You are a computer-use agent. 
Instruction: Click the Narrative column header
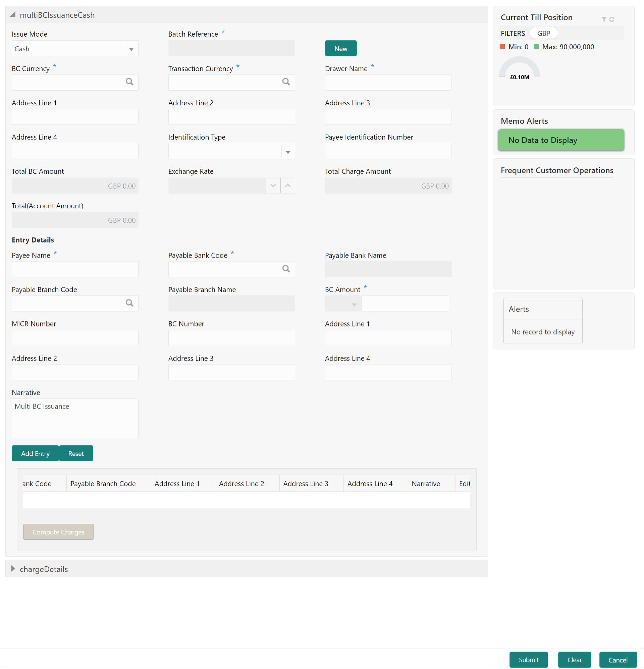click(426, 484)
